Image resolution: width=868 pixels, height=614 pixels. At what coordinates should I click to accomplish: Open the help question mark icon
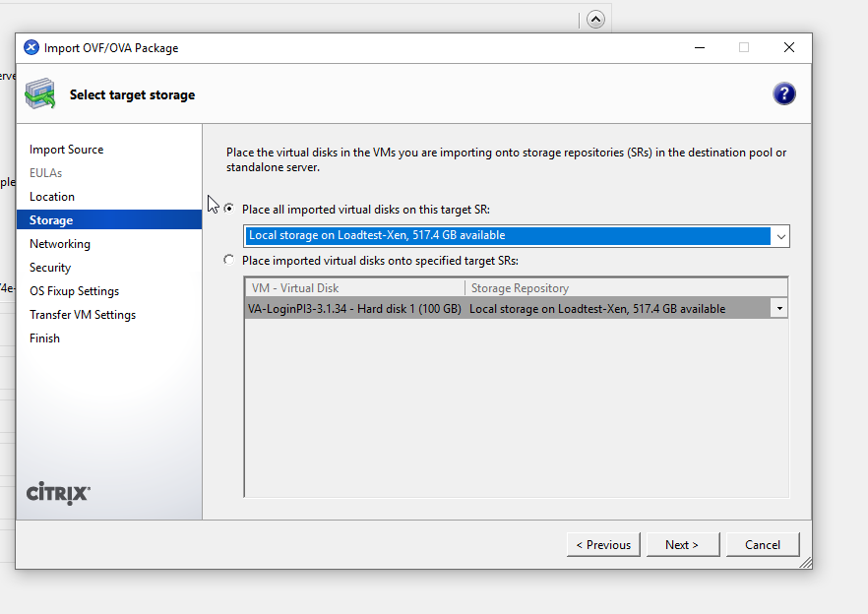[x=783, y=93]
